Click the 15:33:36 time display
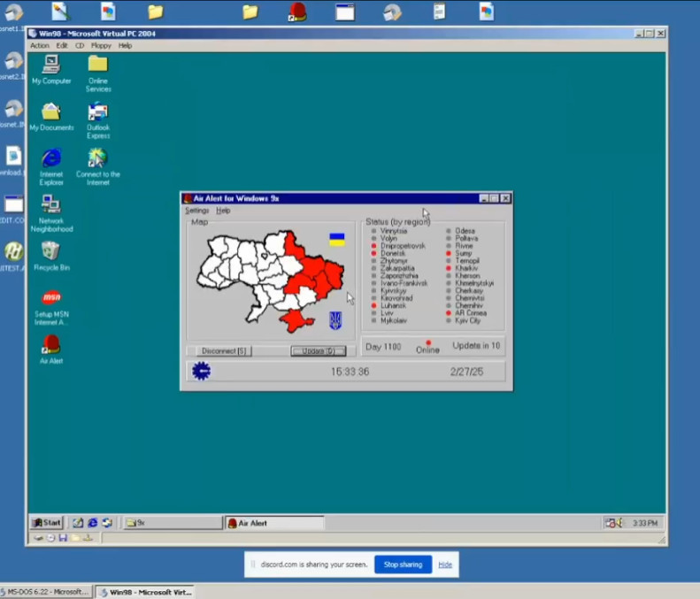Image resolution: width=700 pixels, height=599 pixels. pos(350,372)
